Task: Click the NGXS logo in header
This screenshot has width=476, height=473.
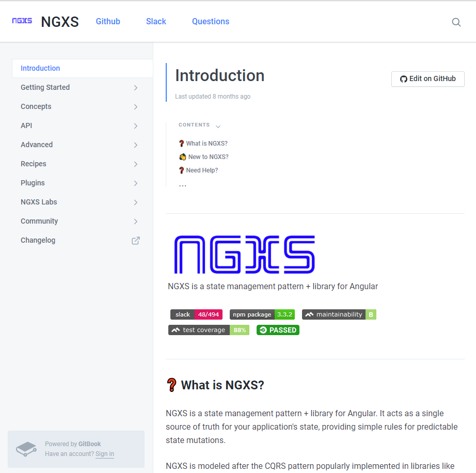Action: (22, 21)
